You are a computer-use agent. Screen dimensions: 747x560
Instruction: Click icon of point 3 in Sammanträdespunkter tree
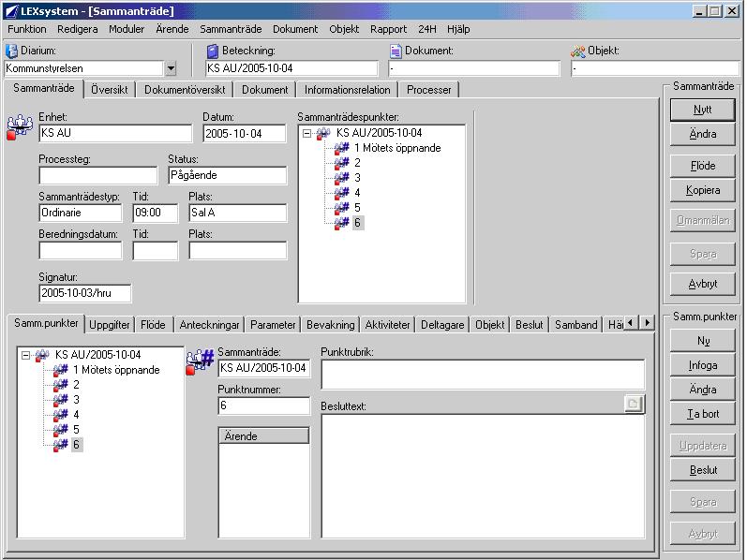(x=341, y=178)
